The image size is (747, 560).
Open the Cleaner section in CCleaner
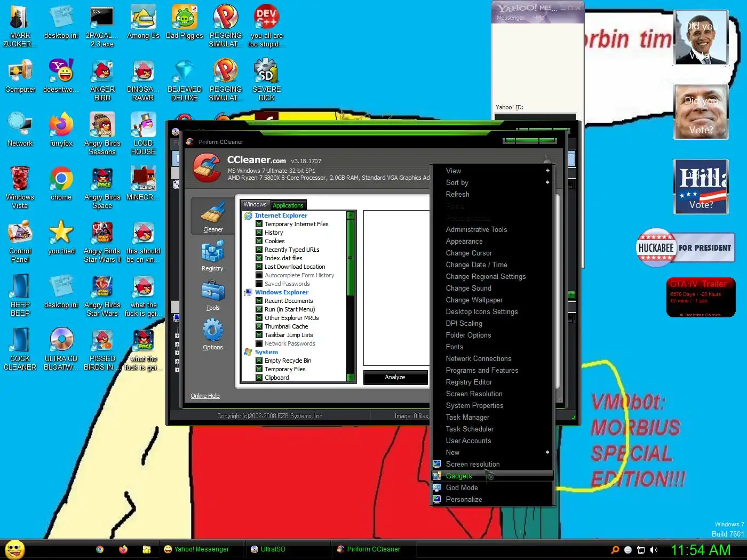[213, 216]
